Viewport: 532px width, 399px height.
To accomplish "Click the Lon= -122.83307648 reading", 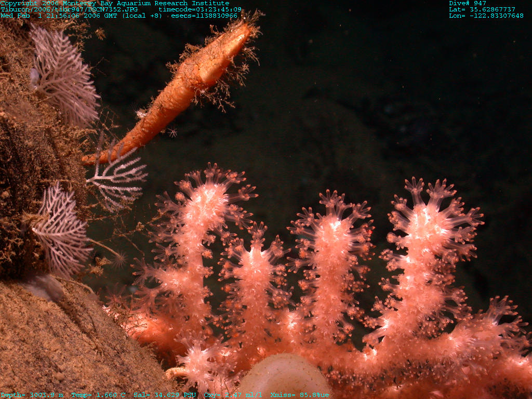I will pos(486,16).
